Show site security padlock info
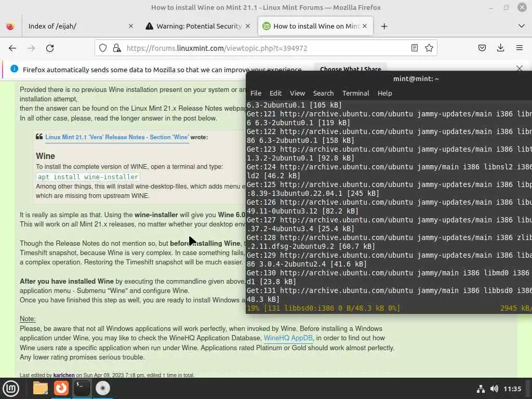This screenshot has height=399, width=532. click(117, 48)
